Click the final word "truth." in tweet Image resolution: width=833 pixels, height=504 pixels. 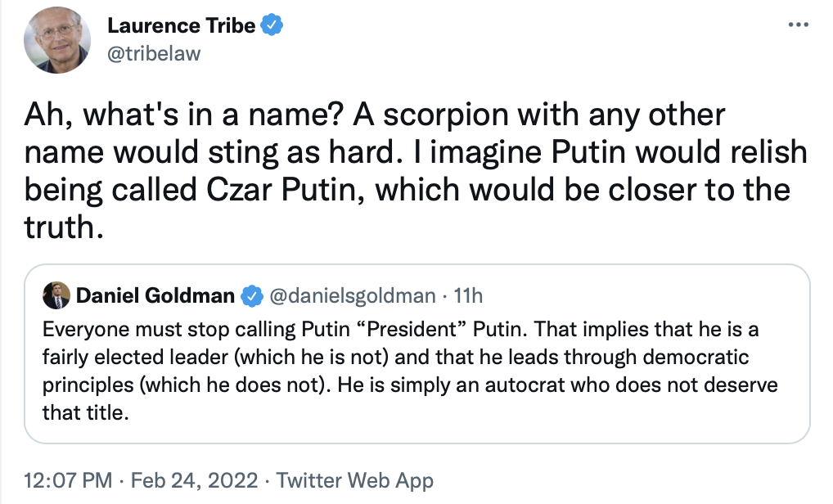65,227
